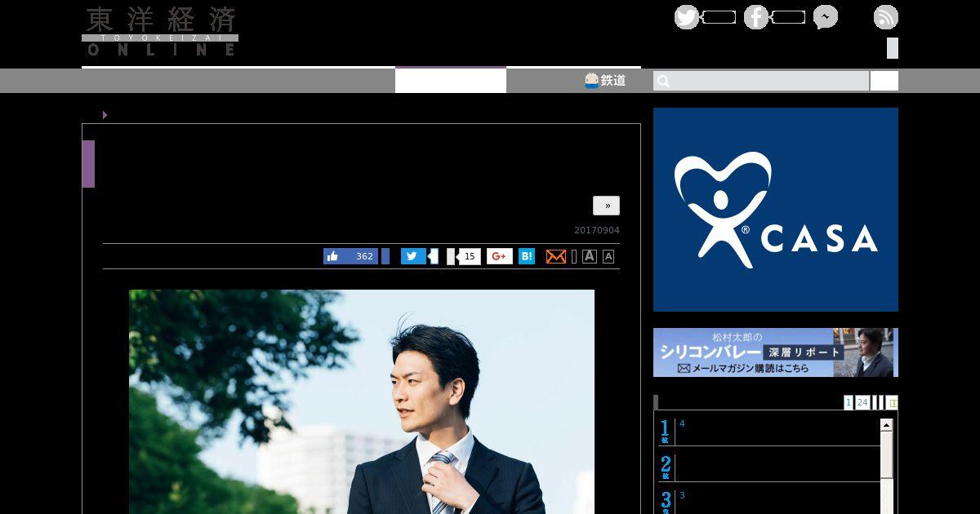
Task: Open the シリコンバレー深層リポート newsletter banner
Action: 776,352
